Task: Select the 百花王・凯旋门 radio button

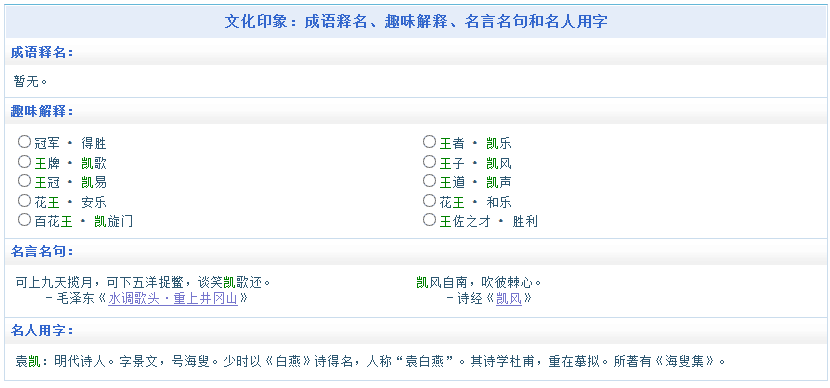Action: [24, 220]
